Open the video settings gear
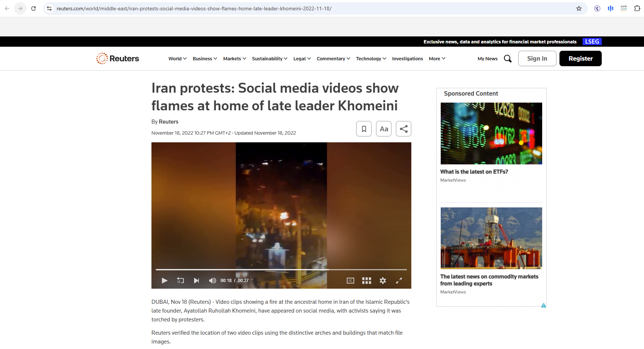This screenshot has width=644, height=349. click(x=383, y=281)
